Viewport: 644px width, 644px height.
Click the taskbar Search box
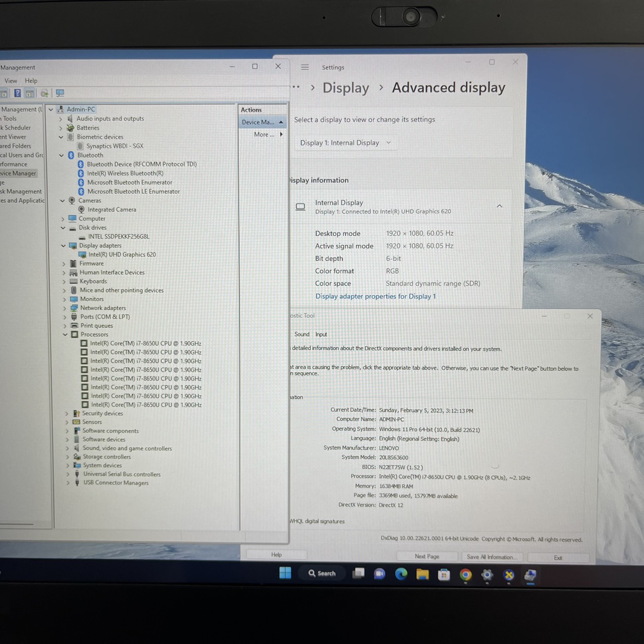[323, 573]
